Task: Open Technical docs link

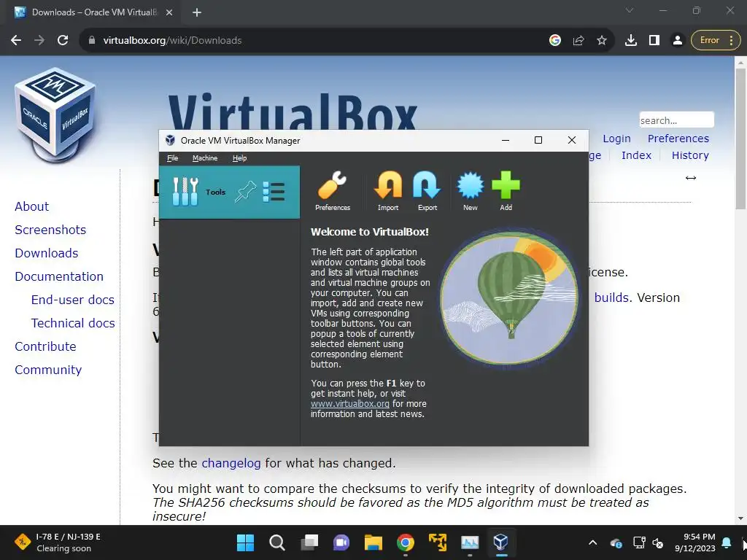Action: (x=73, y=323)
